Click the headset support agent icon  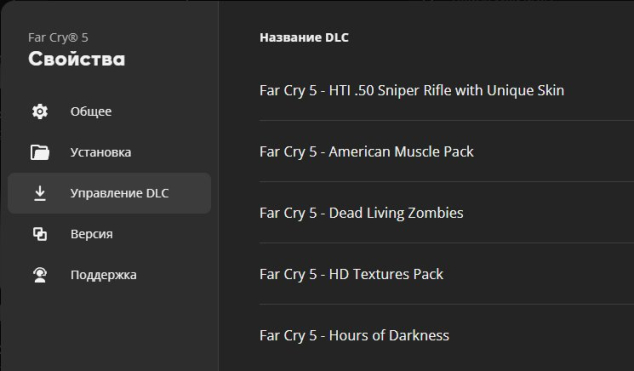point(40,275)
